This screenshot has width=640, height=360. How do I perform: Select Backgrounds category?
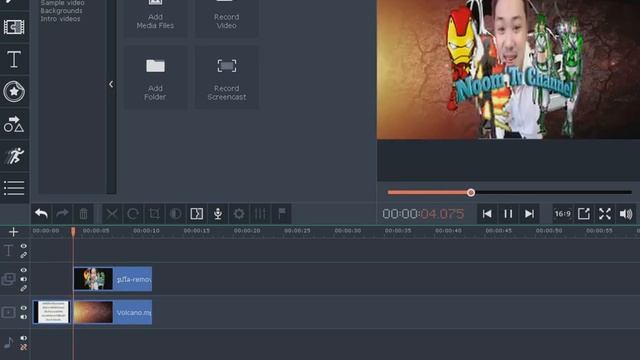(x=61, y=11)
